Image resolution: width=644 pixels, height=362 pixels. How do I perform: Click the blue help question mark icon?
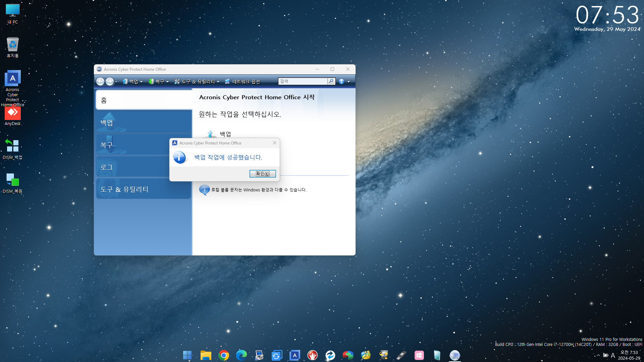click(x=341, y=81)
